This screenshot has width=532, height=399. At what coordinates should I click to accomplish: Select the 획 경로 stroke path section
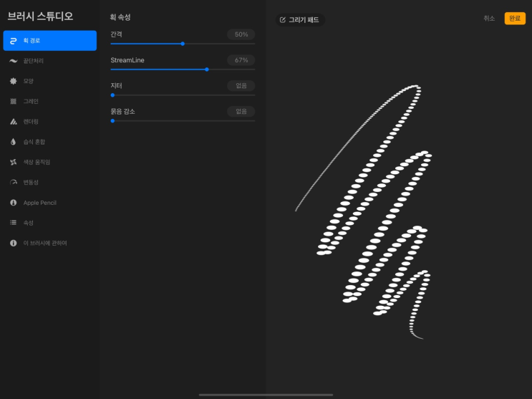tap(50, 40)
